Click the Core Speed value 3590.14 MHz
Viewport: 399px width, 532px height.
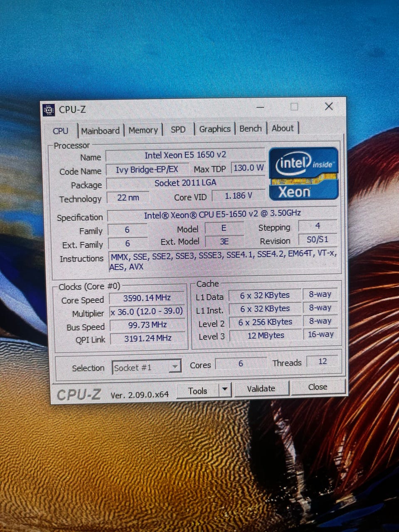pos(147,298)
